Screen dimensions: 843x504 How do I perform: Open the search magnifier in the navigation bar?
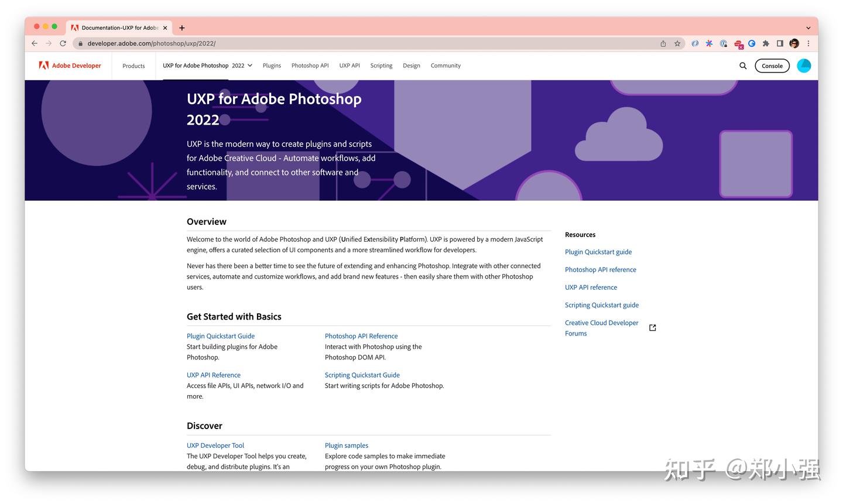(742, 66)
